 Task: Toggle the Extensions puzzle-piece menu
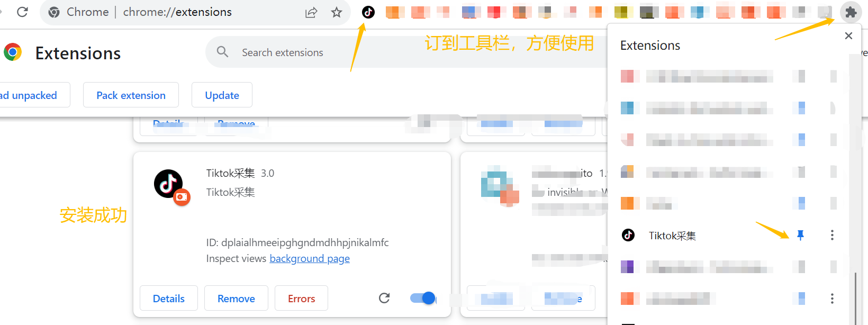point(851,12)
